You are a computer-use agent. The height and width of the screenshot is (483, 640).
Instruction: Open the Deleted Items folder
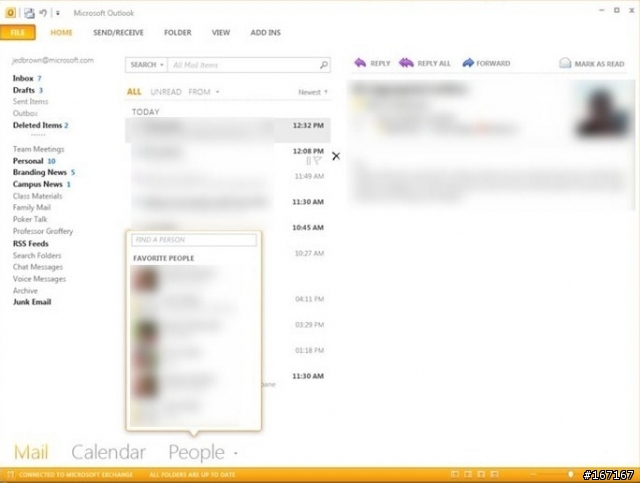tap(40, 125)
